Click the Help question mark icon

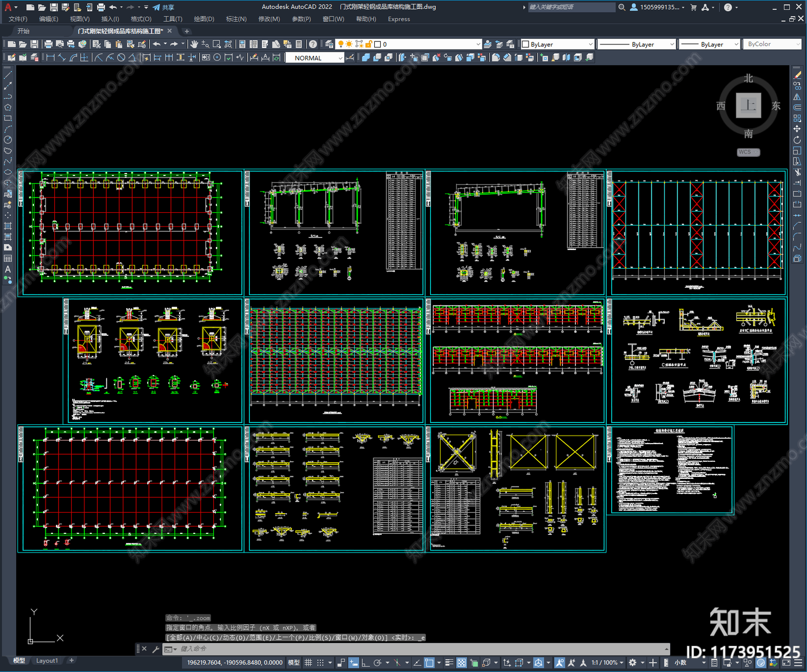pyautogui.click(x=313, y=44)
